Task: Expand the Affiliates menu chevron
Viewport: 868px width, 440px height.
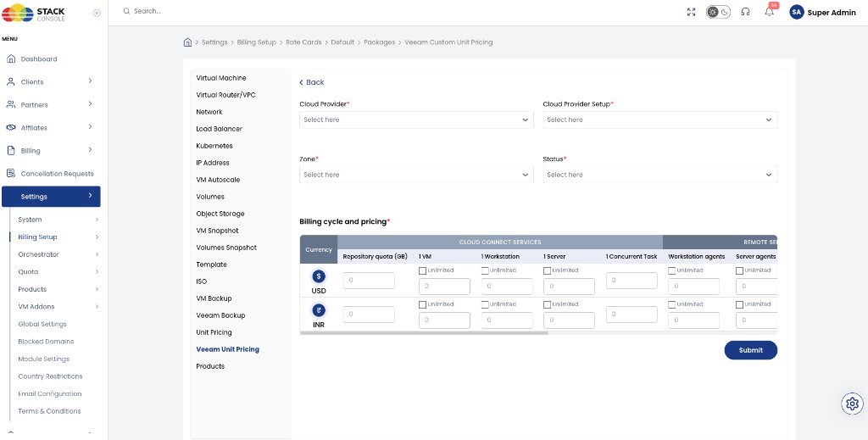Action: click(x=90, y=126)
